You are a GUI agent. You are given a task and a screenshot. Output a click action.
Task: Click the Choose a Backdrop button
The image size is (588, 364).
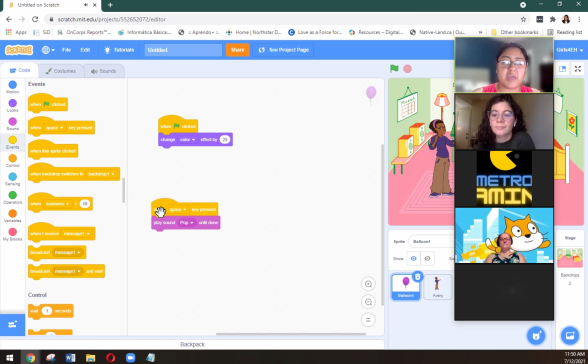click(570, 336)
